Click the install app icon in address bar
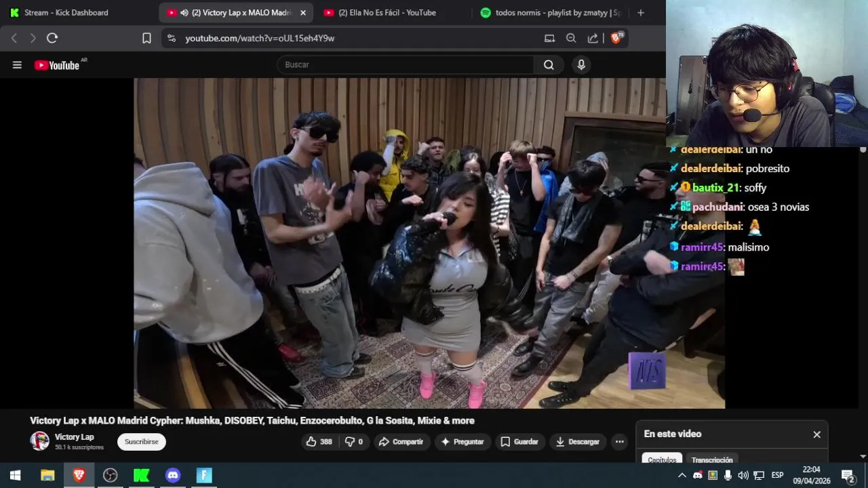Screen dimensions: 868x488 549,39
